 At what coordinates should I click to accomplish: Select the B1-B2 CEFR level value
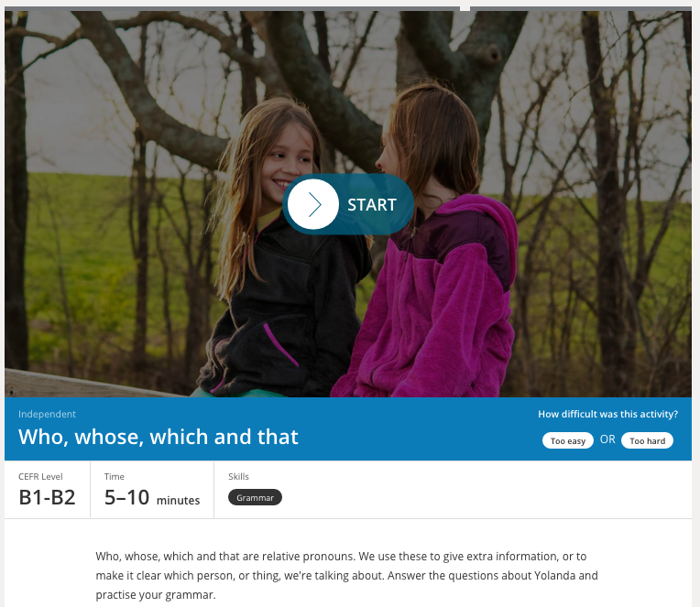click(47, 497)
